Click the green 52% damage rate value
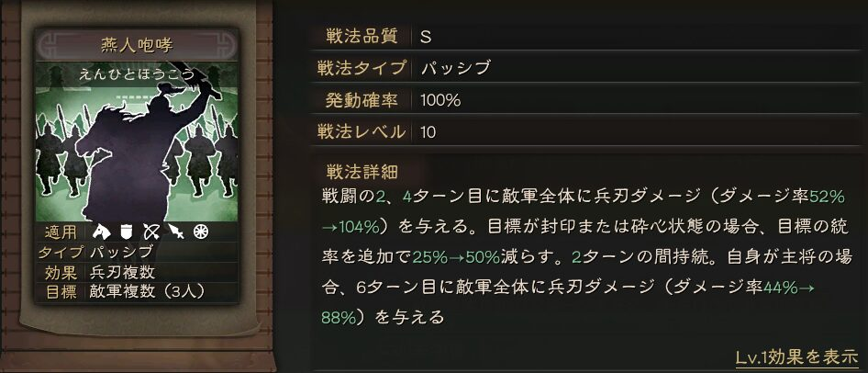 pyautogui.click(x=824, y=197)
